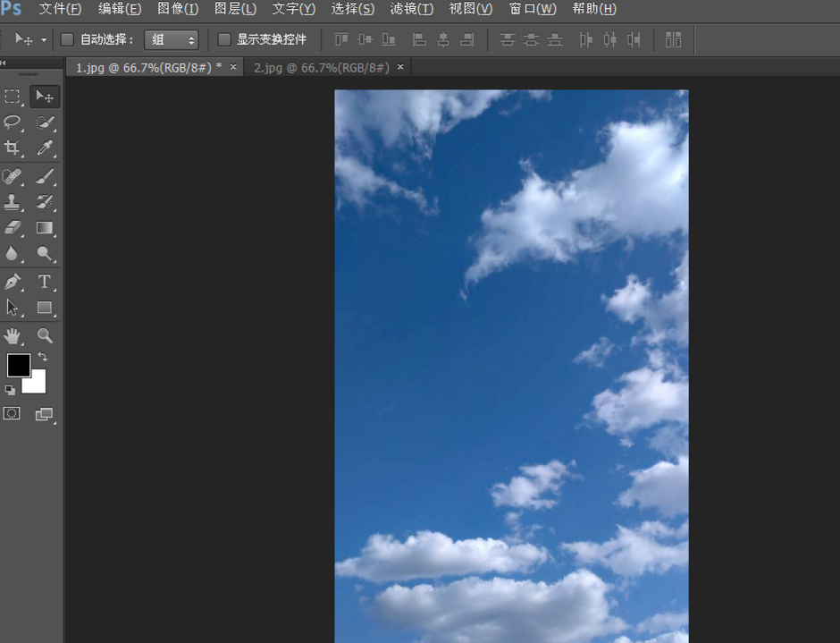Select the Rectangular Marquee tool

[x=13, y=97]
